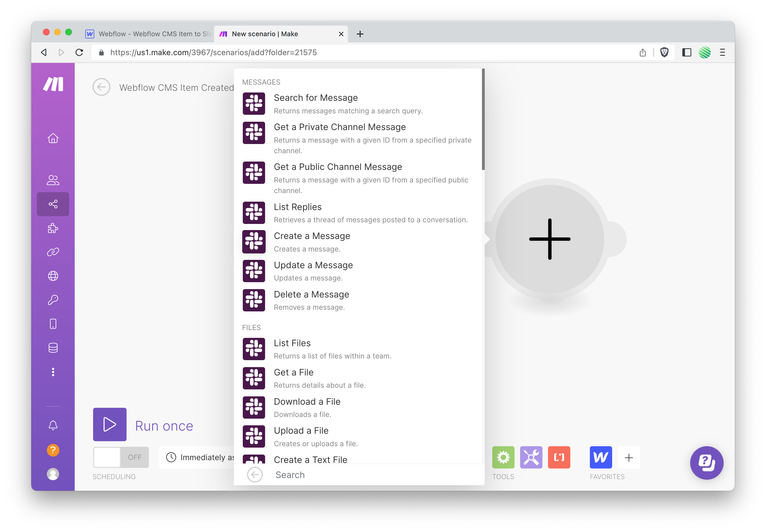Open the Team people icon in sidebar
The width and height of the screenshot is (766, 532).
pyautogui.click(x=53, y=180)
